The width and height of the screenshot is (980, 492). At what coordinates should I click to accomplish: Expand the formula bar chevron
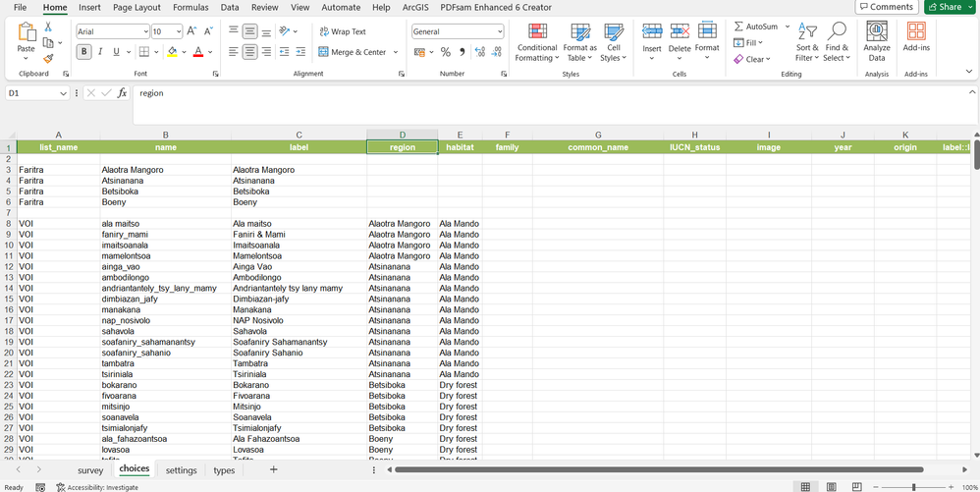[x=971, y=92]
